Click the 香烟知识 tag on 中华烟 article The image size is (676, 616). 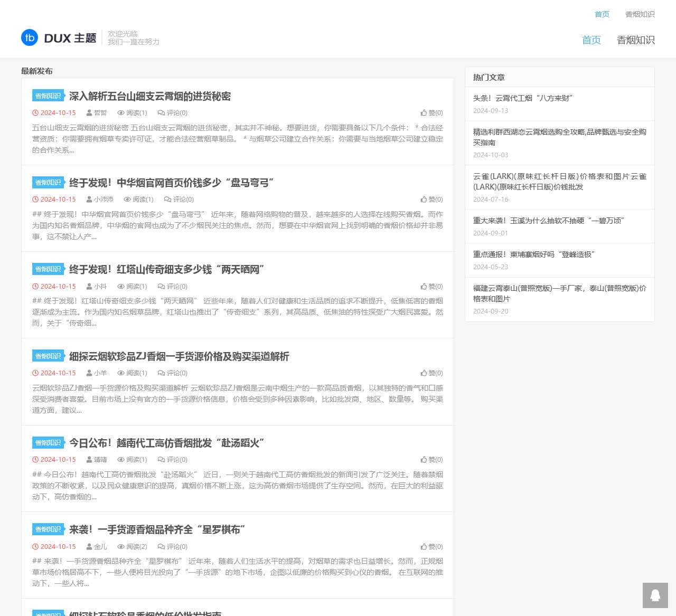pyautogui.click(x=48, y=182)
